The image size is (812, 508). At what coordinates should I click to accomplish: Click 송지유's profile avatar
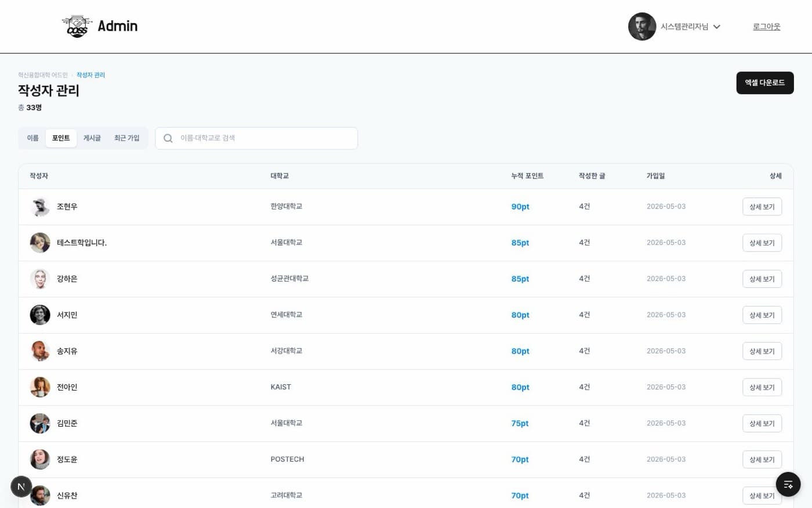tap(40, 351)
